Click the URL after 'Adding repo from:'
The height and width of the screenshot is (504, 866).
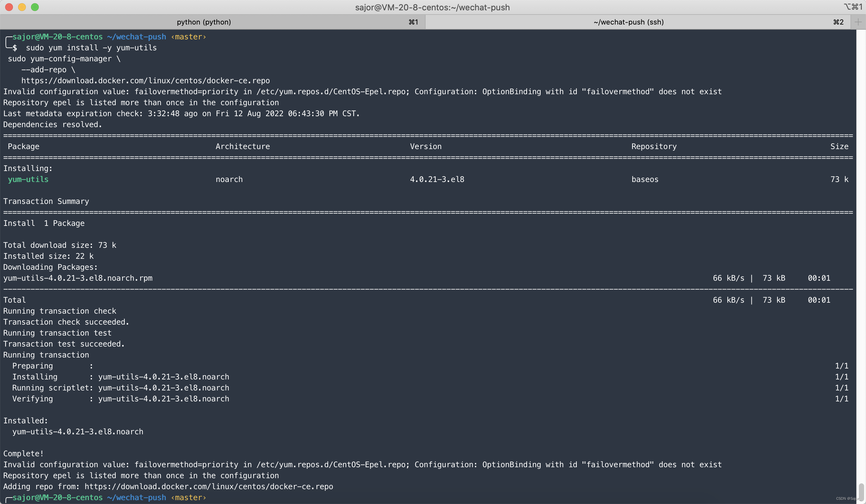point(209,487)
